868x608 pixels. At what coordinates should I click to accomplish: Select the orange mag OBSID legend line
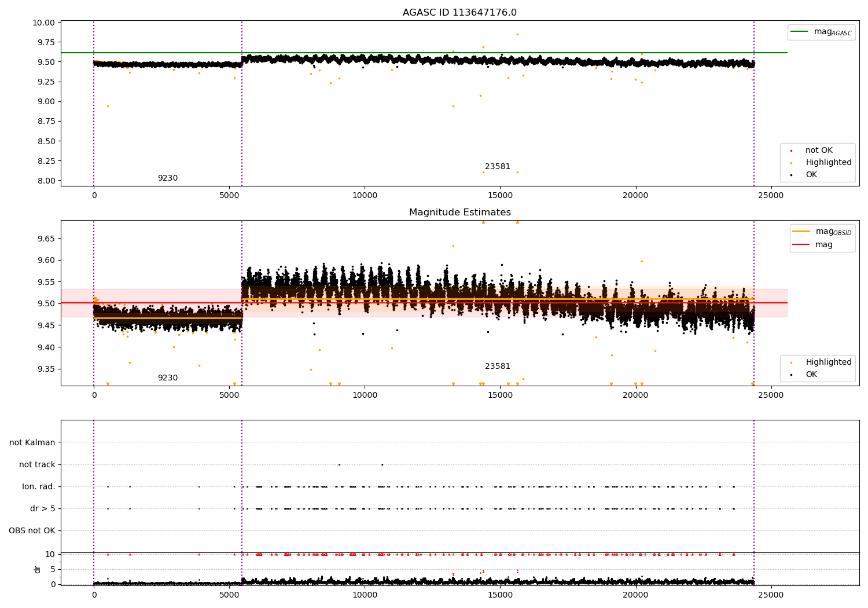click(801, 232)
